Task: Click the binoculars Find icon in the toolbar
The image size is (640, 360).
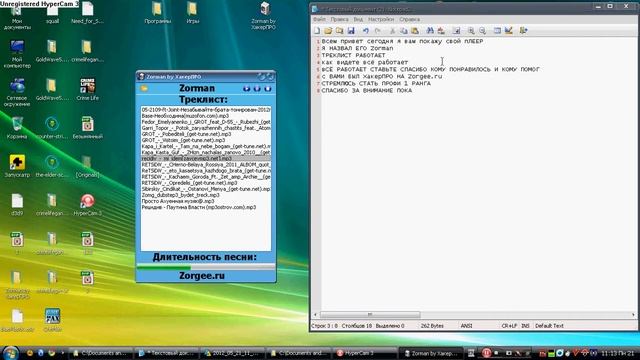Action: click(430, 31)
